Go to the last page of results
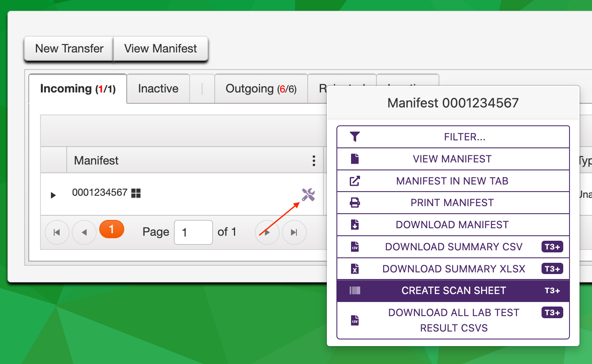 pos(294,232)
